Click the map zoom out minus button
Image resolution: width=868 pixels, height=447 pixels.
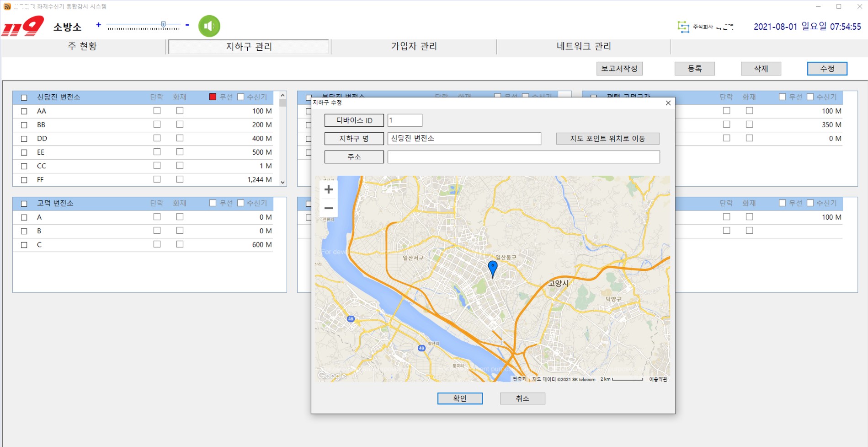click(328, 208)
